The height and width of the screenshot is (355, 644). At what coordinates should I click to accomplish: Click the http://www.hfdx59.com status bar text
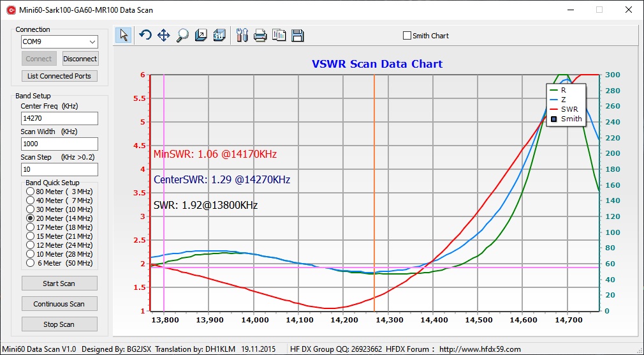[x=479, y=349]
